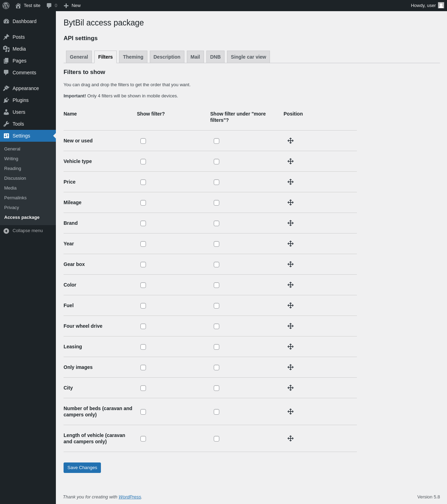Tick Show filter checkbox for Leasing
447x504 pixels.
coord(143,347)
